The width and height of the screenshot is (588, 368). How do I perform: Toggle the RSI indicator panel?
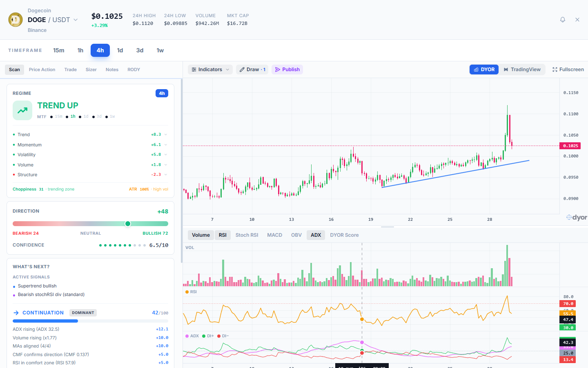pos(223,235)
